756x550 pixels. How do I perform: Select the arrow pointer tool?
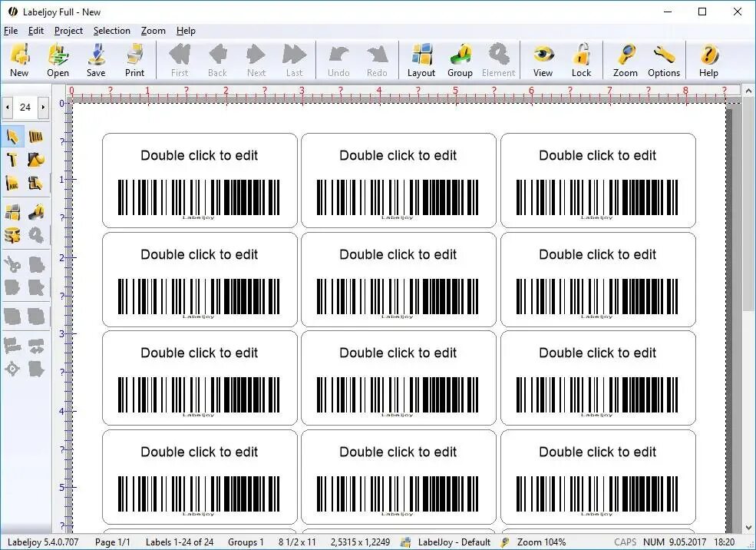12,137
